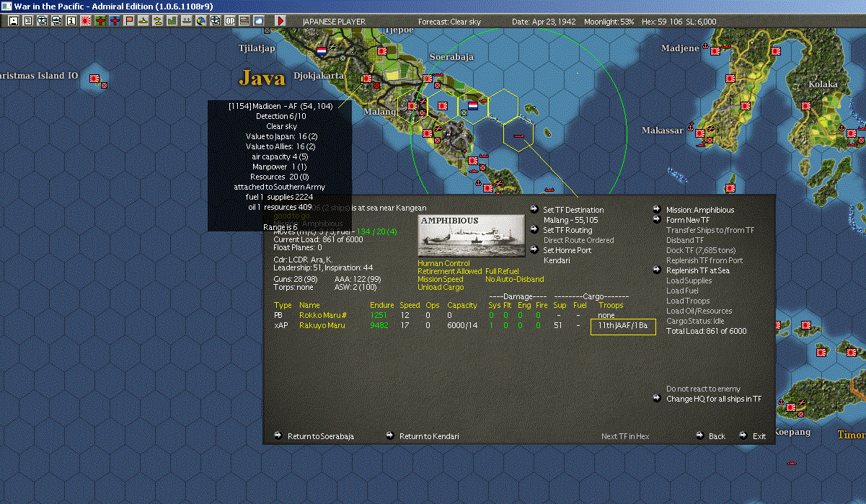866x504 pixels.
Task: Toggle Full Refuel setting
Action: point(502,271)
